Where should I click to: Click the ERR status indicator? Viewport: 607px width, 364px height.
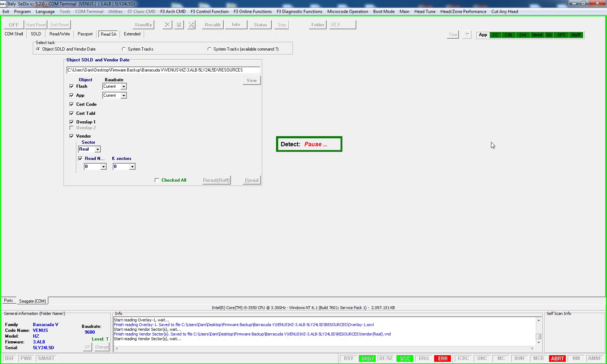point(443,359)
